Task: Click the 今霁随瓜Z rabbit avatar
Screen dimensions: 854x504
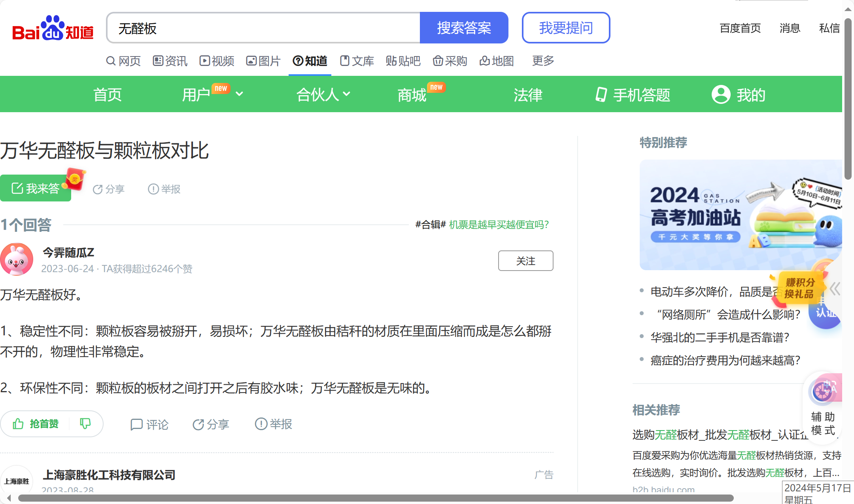Action: (17, 260)
